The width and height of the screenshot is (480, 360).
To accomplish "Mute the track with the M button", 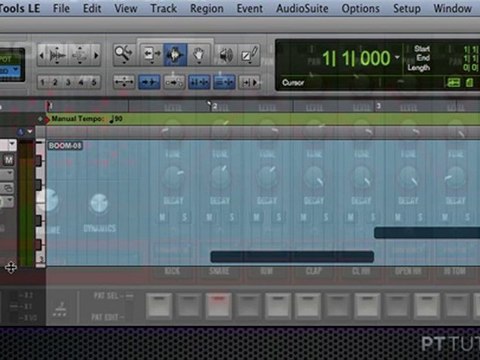I will pyautogui.click(x=9, y=160).
